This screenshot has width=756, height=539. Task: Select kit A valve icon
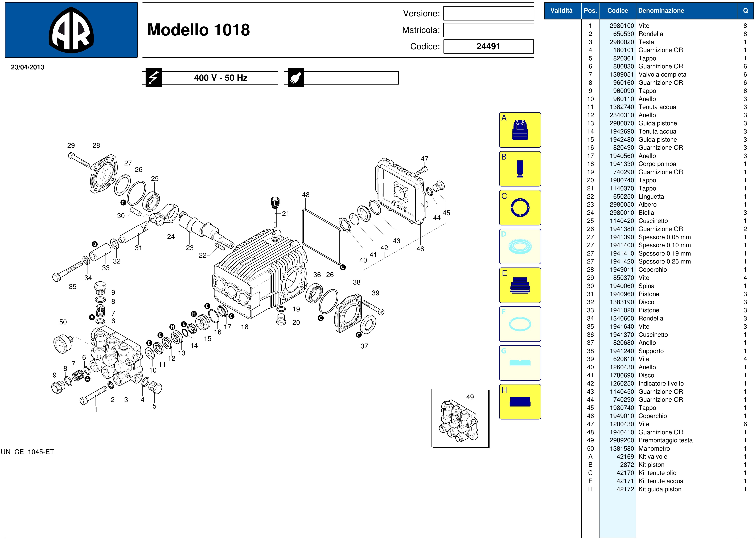(520, 130)
